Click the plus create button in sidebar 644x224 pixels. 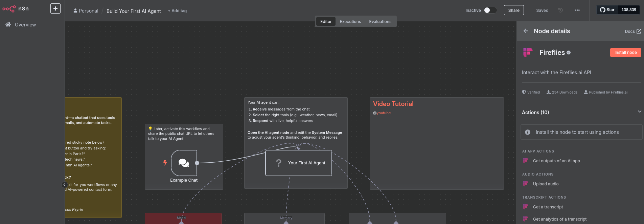[55, 8]
